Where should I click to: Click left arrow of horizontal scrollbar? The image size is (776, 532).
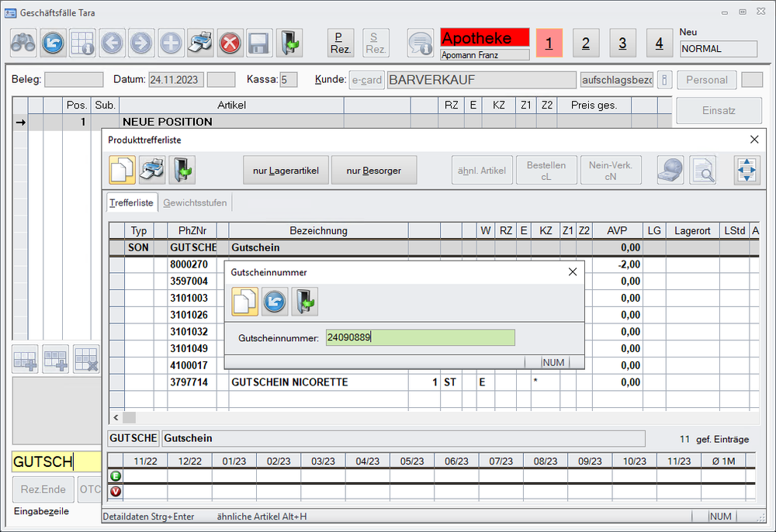coord(116,417)
